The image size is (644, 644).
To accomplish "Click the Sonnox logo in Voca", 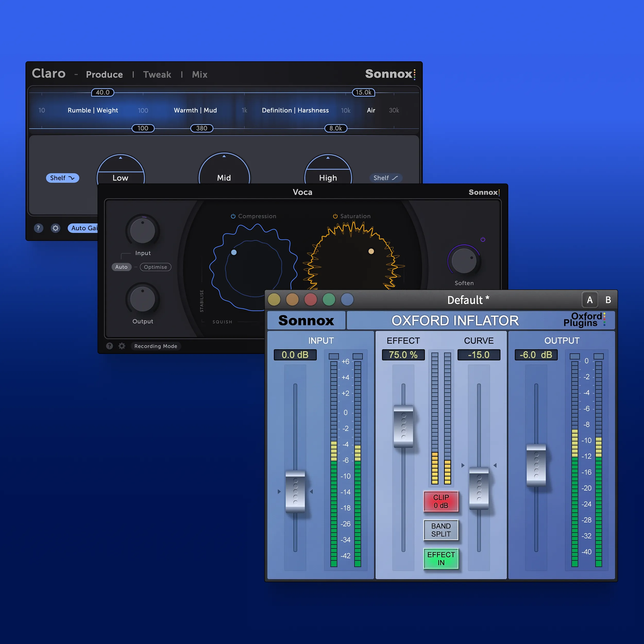I will [484, 192].
